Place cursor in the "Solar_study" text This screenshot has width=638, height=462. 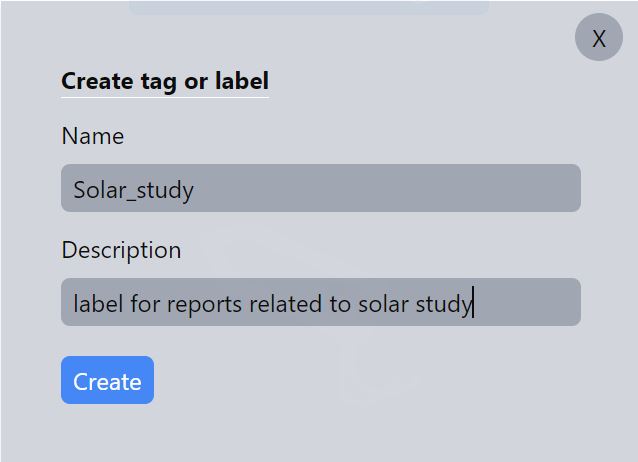pyautogui.click(x=133, y=190)
